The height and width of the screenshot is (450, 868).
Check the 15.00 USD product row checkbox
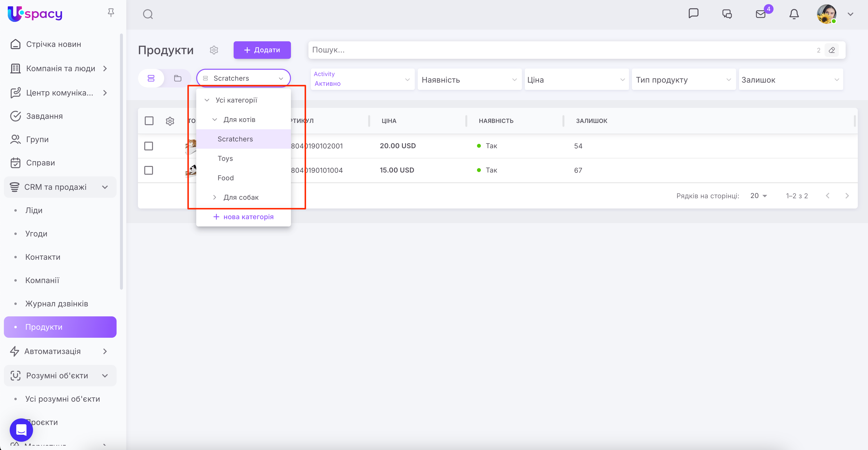point(149,170)
